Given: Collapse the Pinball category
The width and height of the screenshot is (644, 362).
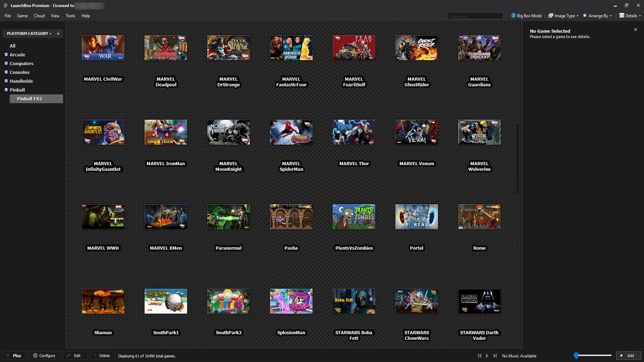Looking at the screenshot, I should (x=6, y=90).
